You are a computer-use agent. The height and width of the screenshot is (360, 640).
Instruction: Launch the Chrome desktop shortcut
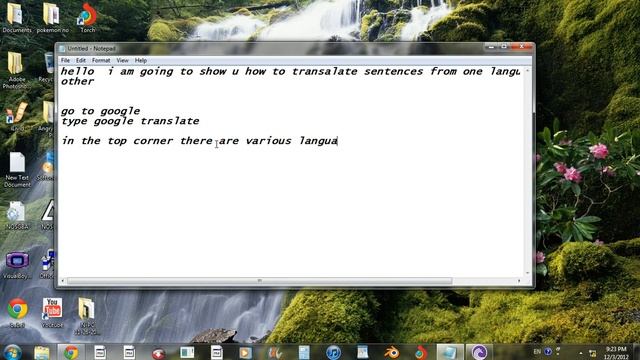tap(17, 313)
